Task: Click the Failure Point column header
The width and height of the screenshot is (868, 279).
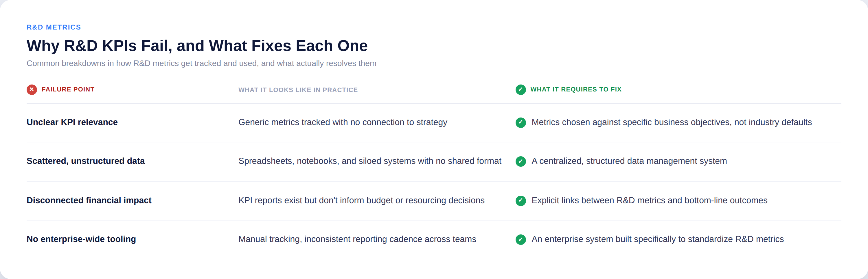Action: coord(68,89)
